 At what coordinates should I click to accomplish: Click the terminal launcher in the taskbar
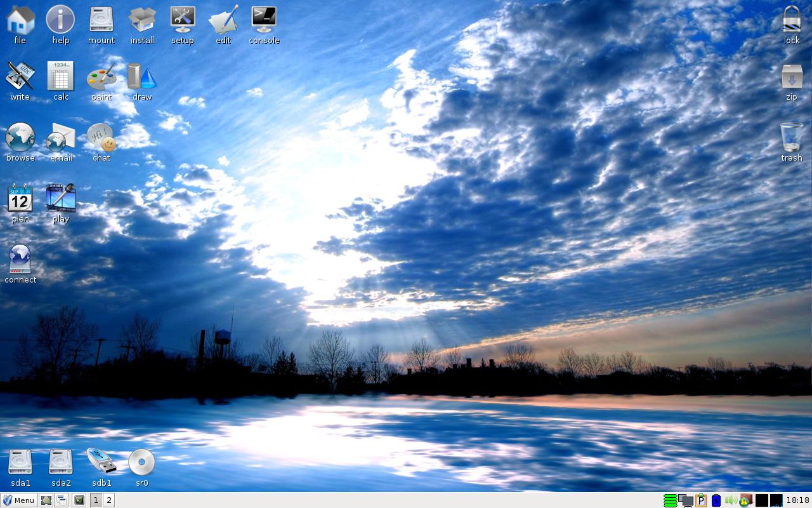point(79,500)
